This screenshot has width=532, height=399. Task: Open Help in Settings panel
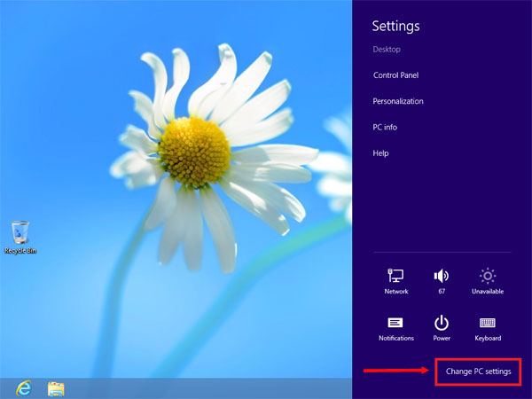click(380, 153)
